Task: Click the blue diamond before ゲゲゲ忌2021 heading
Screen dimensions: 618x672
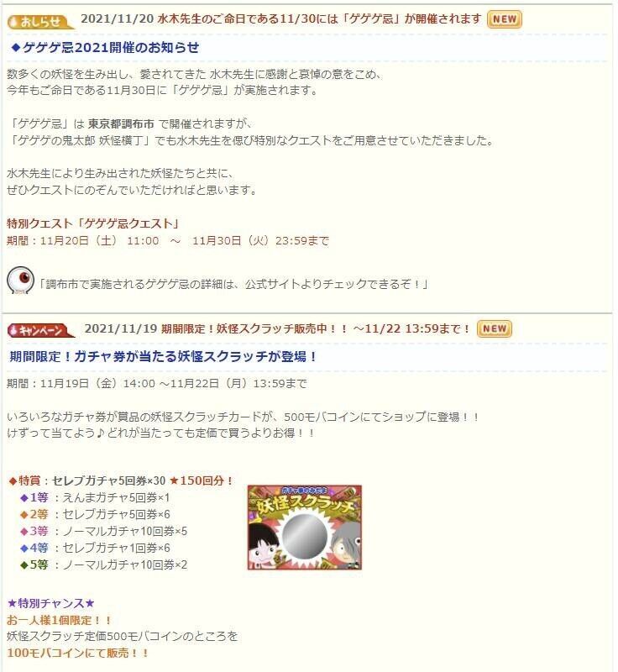Action: coord(15,48)
